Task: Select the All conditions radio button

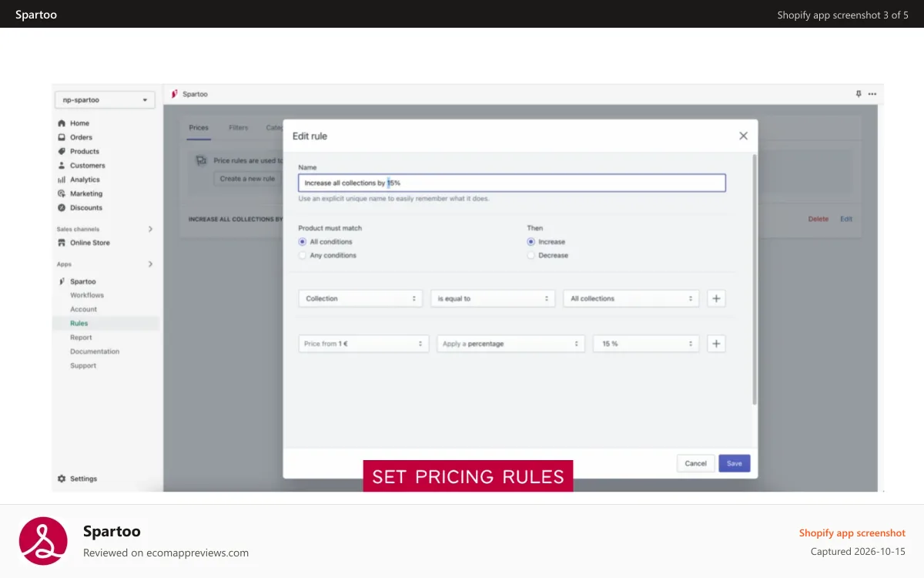Action: [302, 242]
